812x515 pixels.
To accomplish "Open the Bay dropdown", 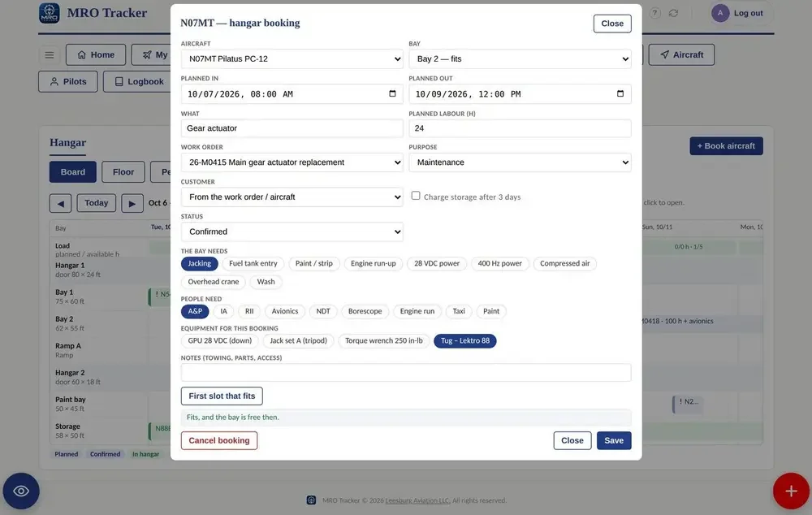I will click(520, 59).
